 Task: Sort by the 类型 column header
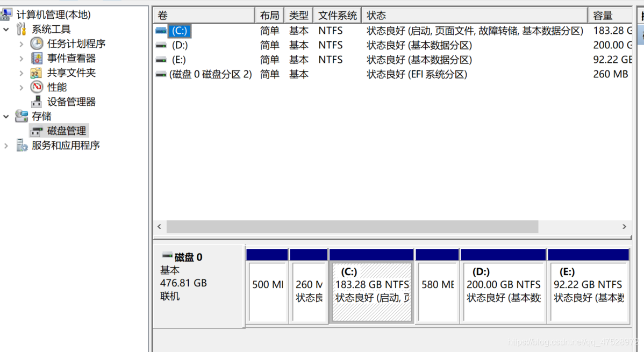(x=298, y=16)
